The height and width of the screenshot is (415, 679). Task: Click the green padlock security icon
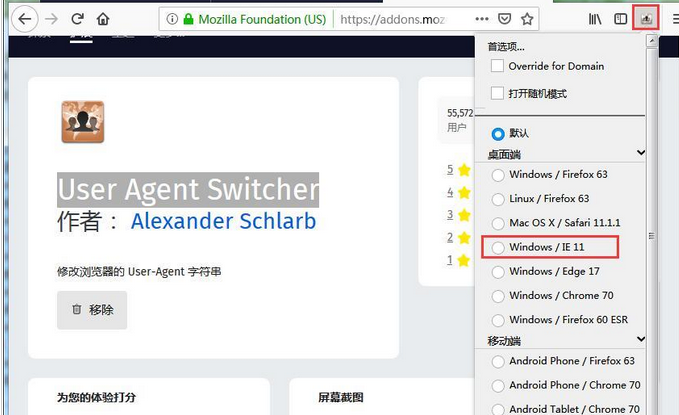tap(188, 19)
